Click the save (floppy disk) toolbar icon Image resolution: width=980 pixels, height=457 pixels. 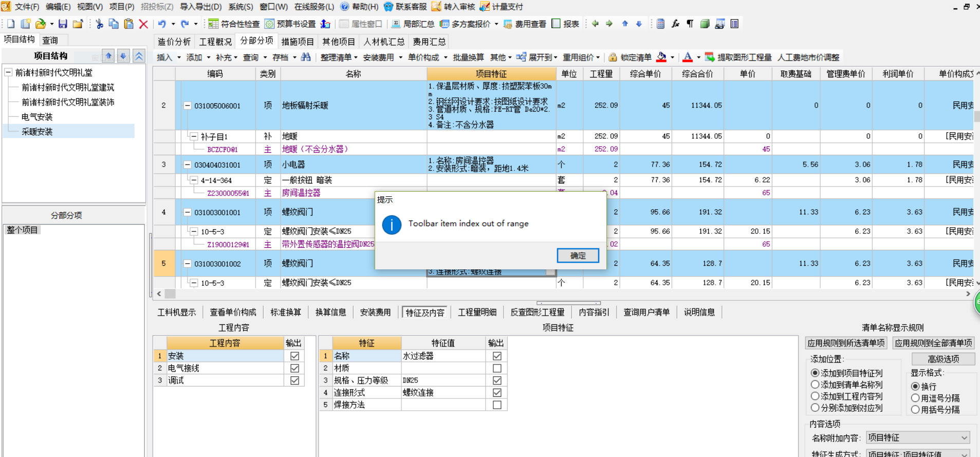pos(63,24)
